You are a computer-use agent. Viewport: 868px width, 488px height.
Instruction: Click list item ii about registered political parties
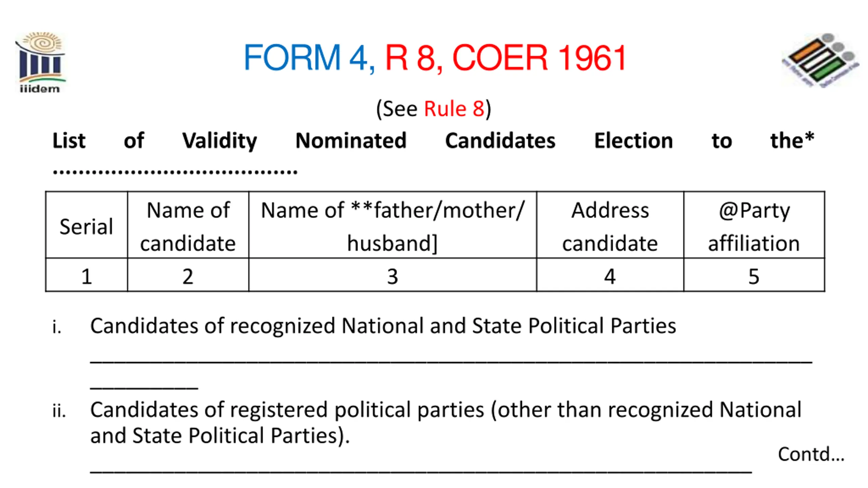tap(446, 422)
